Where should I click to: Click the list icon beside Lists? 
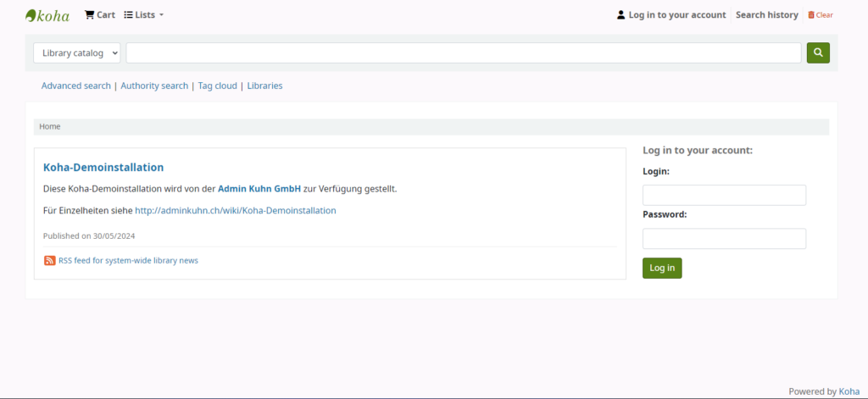(x=129, y=15)
